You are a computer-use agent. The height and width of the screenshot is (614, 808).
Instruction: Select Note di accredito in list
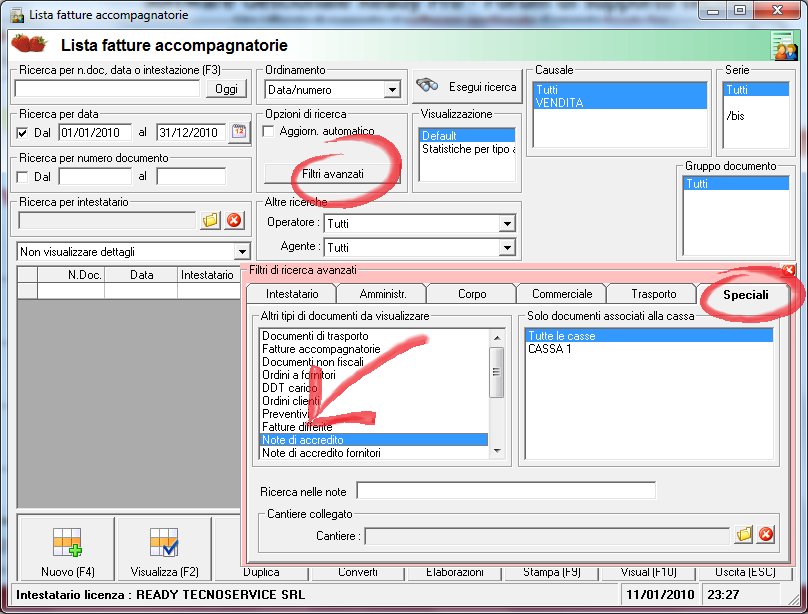click(374, 440)
